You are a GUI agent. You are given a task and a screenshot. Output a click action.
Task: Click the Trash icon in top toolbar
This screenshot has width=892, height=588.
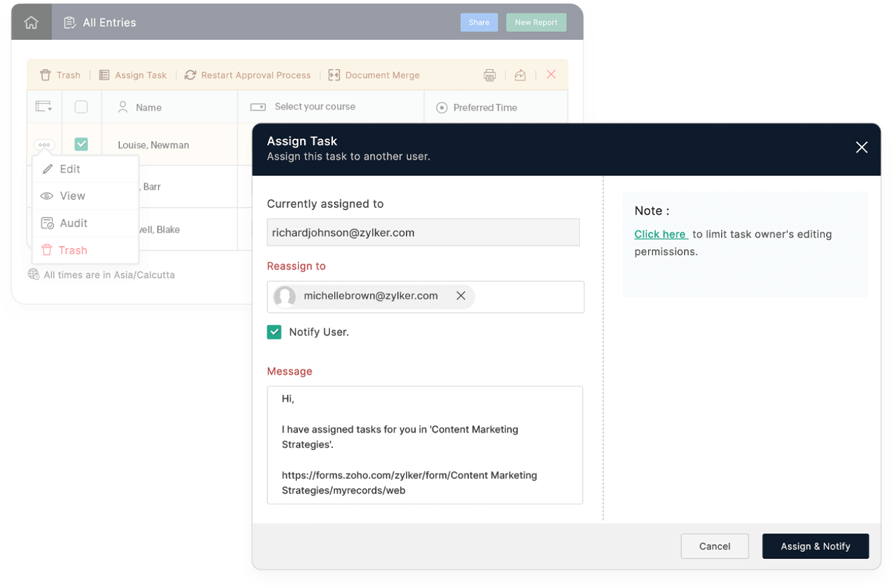(x=46, y=75)
